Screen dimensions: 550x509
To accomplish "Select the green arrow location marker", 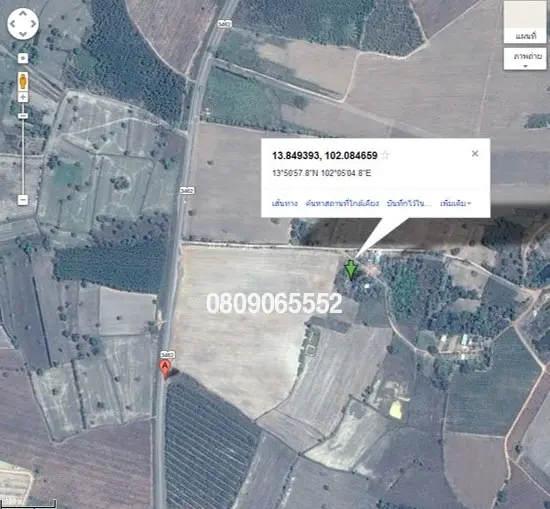I will click(351, 269).
